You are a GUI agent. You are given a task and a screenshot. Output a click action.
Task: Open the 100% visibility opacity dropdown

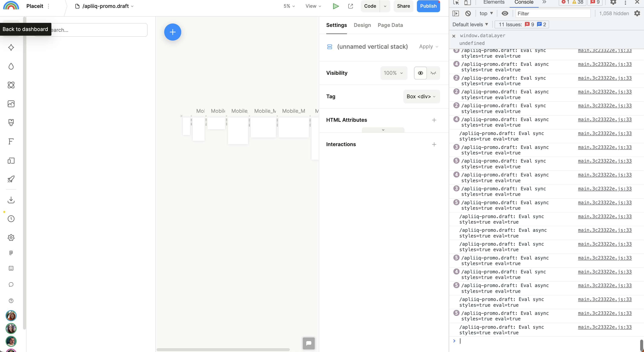click(393, 73)
